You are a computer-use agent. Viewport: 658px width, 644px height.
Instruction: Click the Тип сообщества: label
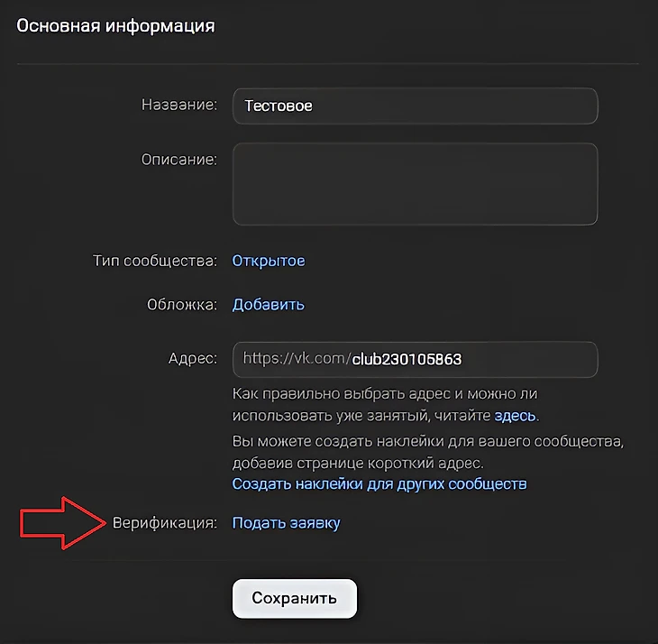pyautogui.click(x=155, y=261)
